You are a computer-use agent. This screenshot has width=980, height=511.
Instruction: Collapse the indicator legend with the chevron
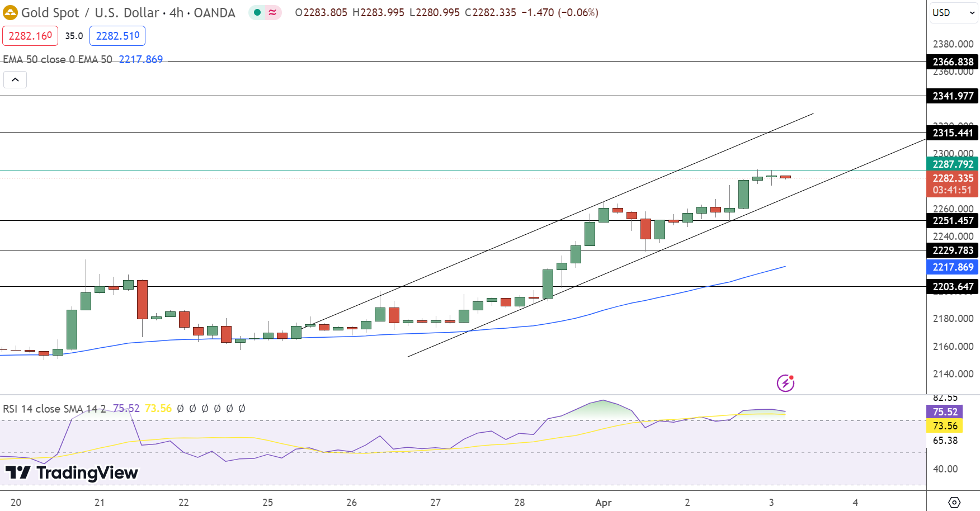click(15, 80)
